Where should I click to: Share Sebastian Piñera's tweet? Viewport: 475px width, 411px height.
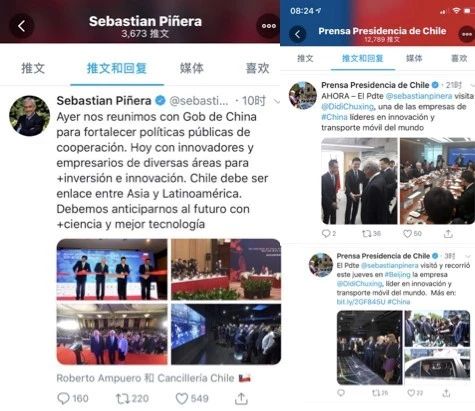coord(241,398)
